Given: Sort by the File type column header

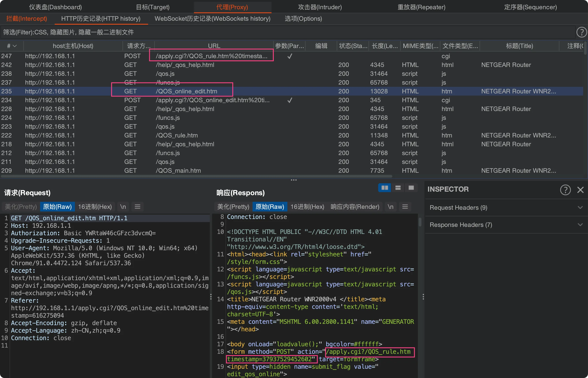Looking at the screenshot, I should (x=460, y=46).
